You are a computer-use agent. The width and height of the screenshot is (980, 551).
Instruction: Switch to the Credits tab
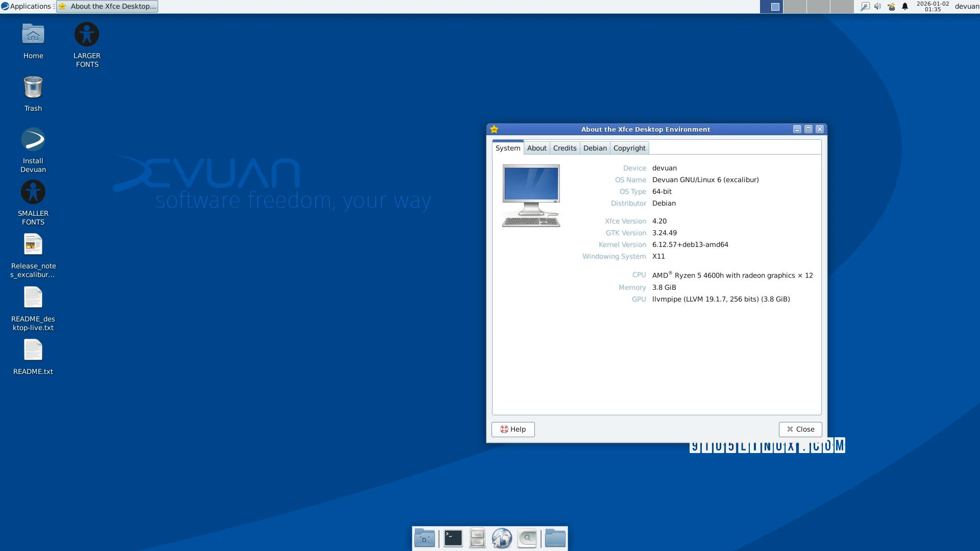tap(565, 148)
